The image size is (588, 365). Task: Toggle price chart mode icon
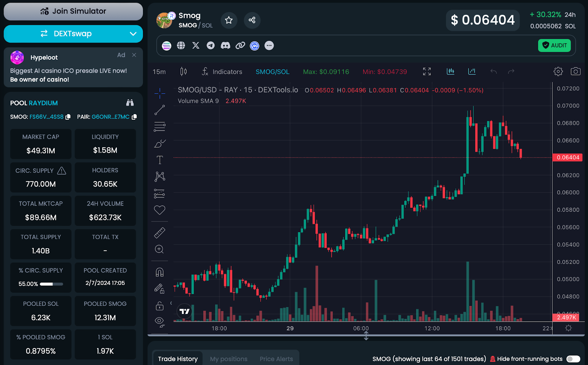(x=450, y=71)
